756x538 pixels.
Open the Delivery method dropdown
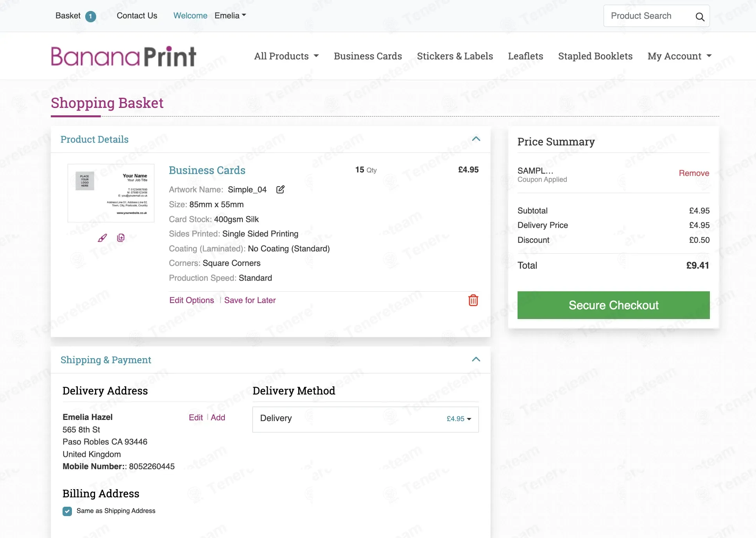click(365, 419)
